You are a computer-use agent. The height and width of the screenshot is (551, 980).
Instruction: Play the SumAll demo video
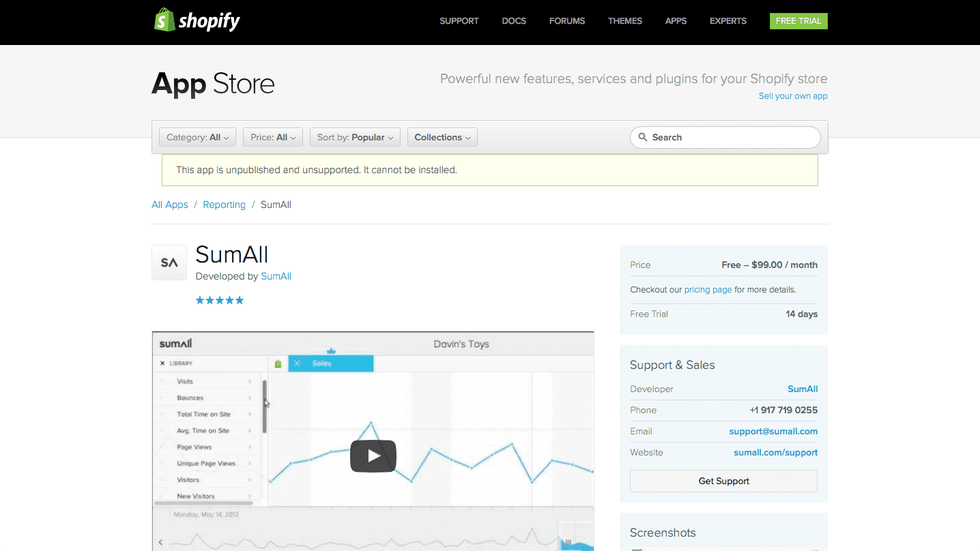click(373, 456)
